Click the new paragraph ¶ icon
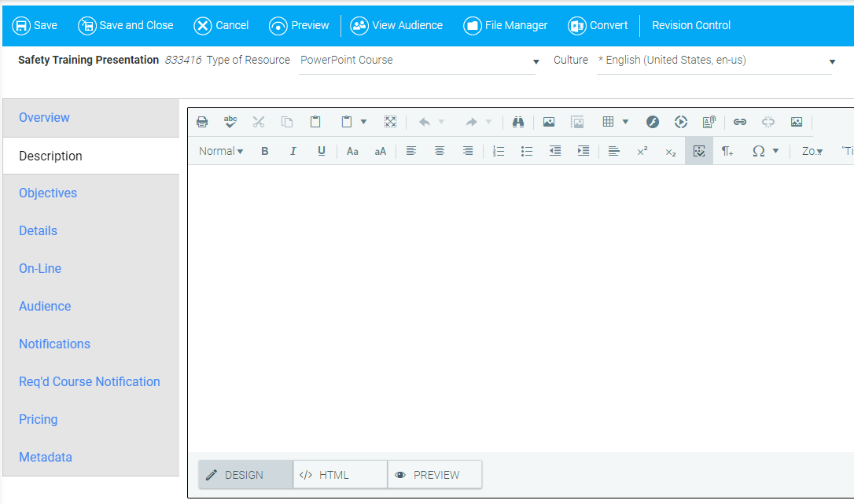This screenshot has width=854, height=504. click(x=727, y=151)
